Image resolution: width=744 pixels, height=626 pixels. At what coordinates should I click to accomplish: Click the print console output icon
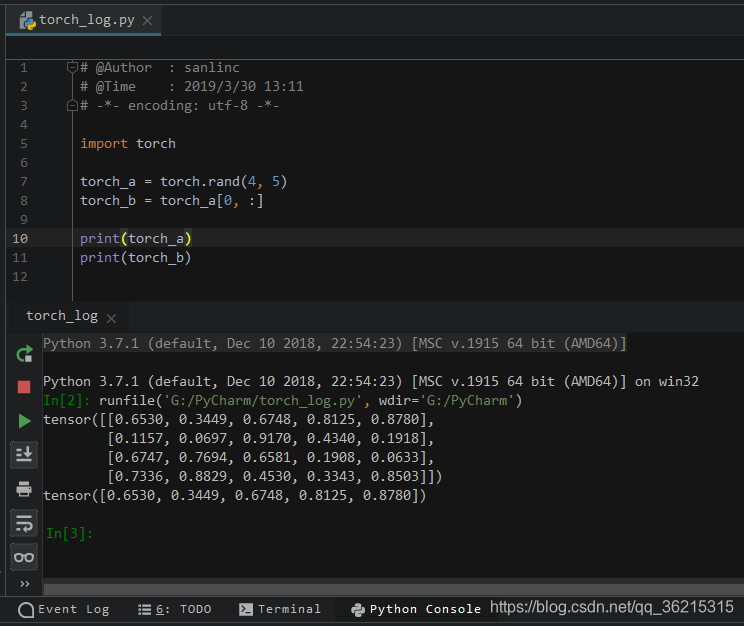(x=24, y=489)
